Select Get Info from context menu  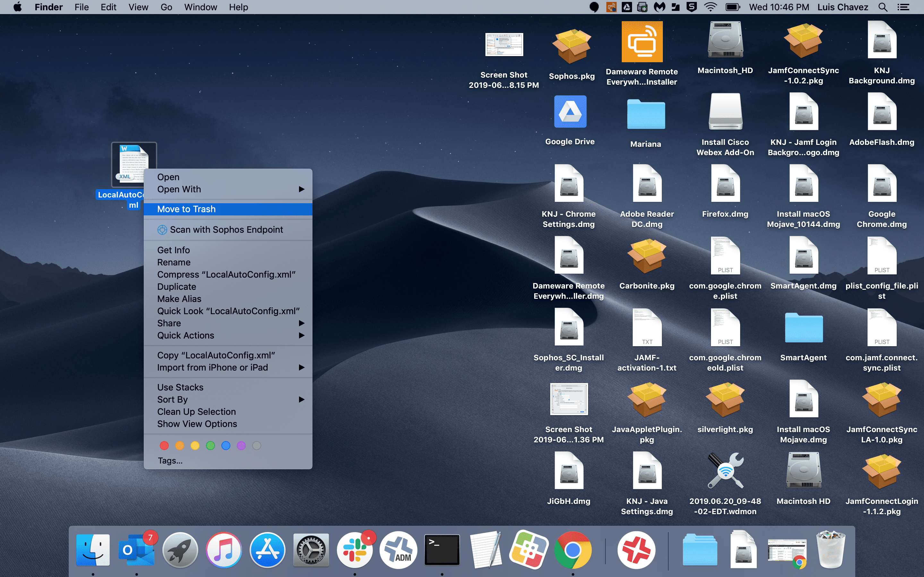click(x=173, y=250)
